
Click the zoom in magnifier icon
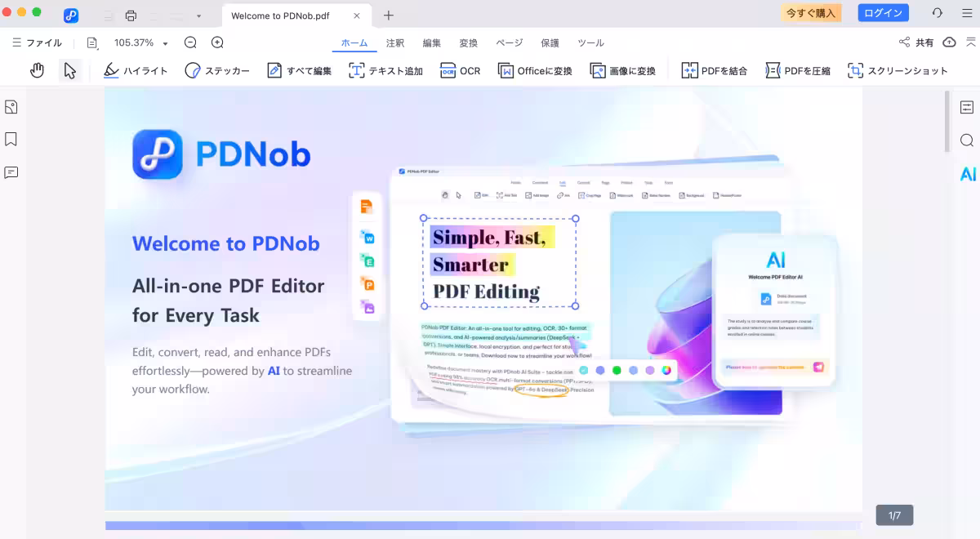pos(217,42)
